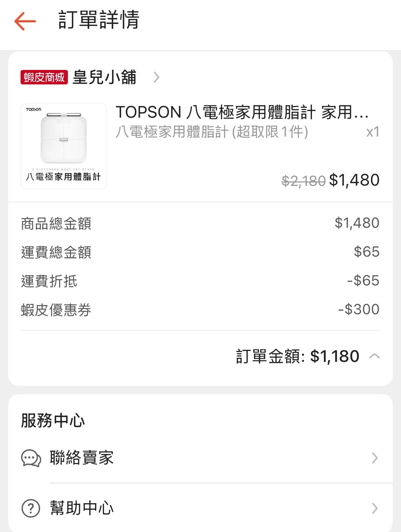
Task: Tap the orange back arrow
Action: pyautogui.click(x=25, y=21)
